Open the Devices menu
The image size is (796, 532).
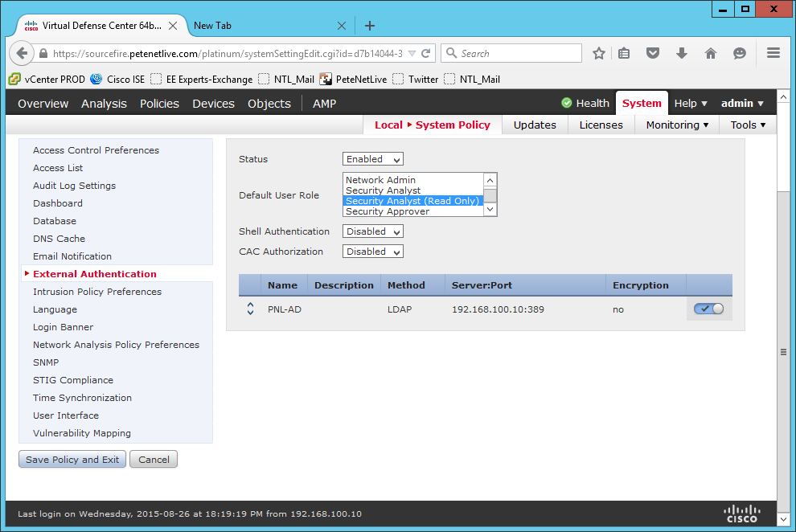click(x=213, y=104)
